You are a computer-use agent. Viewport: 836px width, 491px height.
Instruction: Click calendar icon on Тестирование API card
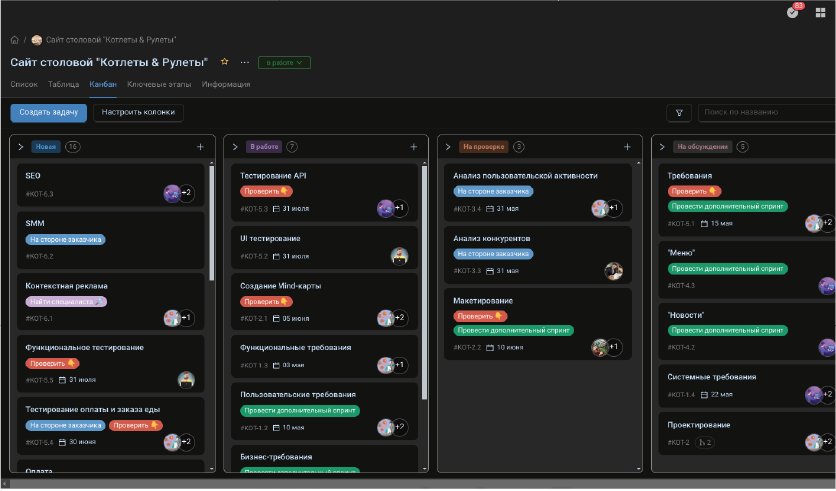tap(276, 209)
